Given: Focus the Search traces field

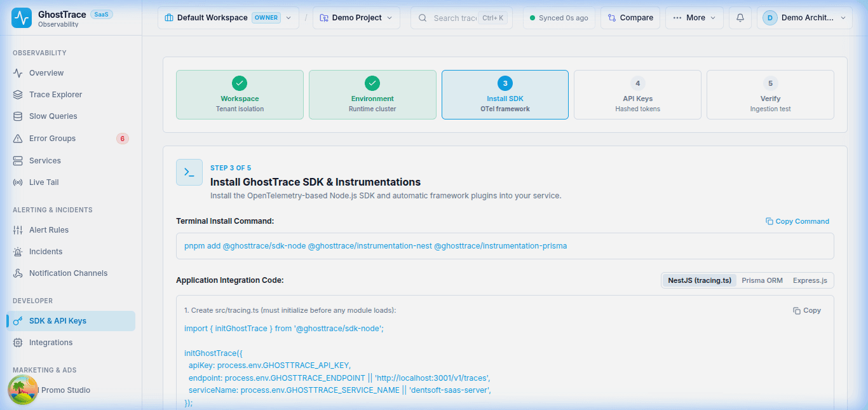Looking at the screenshot, I should tap(460, 18).
